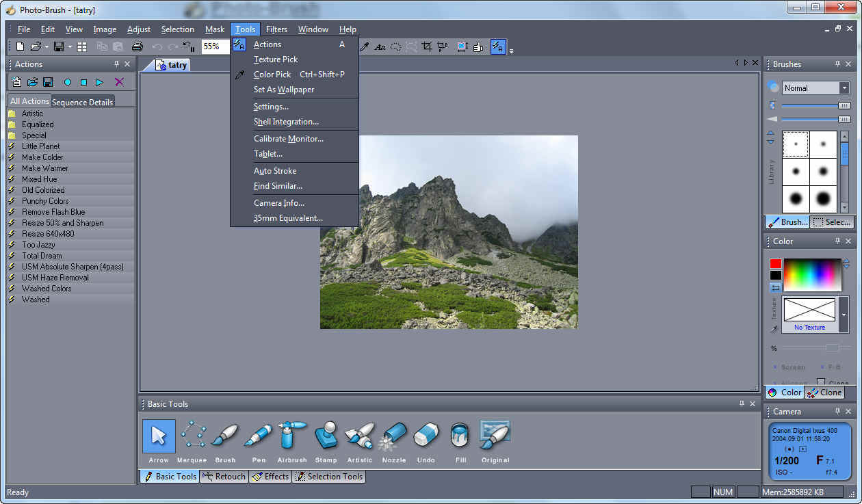Choose the Nozzle tool
The height and width of the screenshot is (504, 862).
coord(393,436)
